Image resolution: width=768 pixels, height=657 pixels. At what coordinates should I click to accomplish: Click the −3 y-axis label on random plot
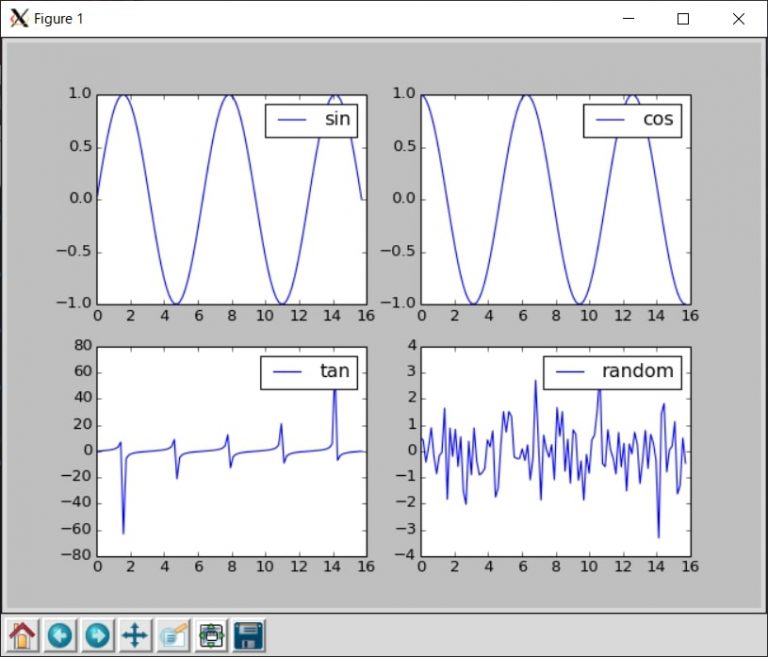pos(406,529)
